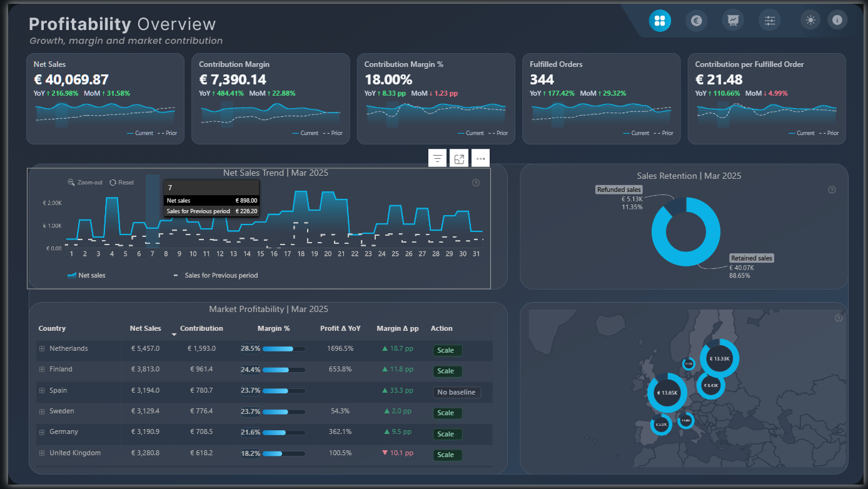Sort by Contribution column header

tap(201, 328)
